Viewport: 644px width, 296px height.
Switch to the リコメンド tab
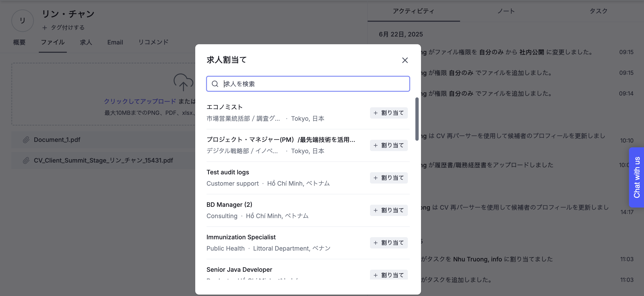point(154,42)
